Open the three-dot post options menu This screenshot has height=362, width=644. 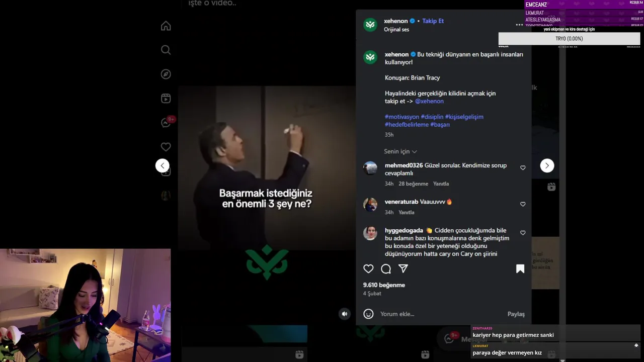click(x=519, y=24)
